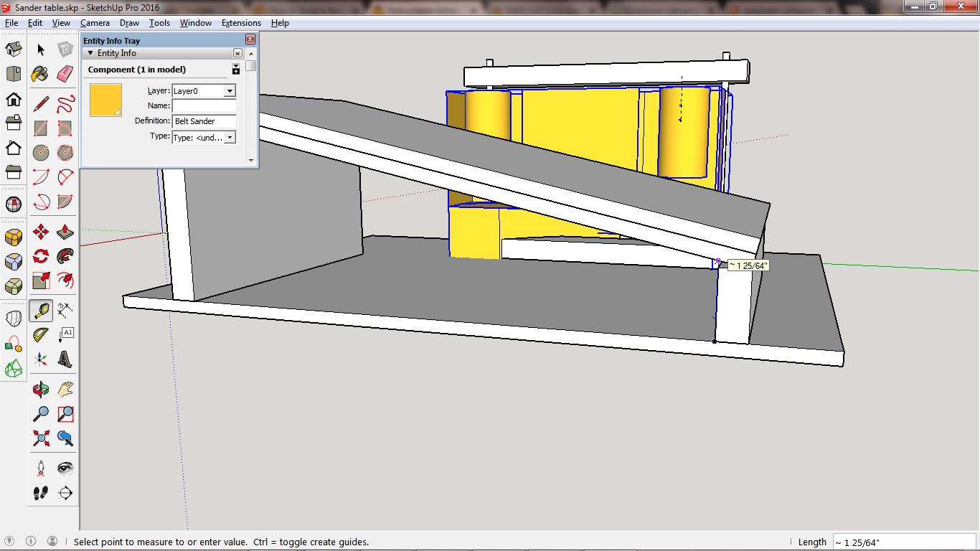Click the Name input field
The width and height of the screenshot is (980, 551).
tap(204, 106)
